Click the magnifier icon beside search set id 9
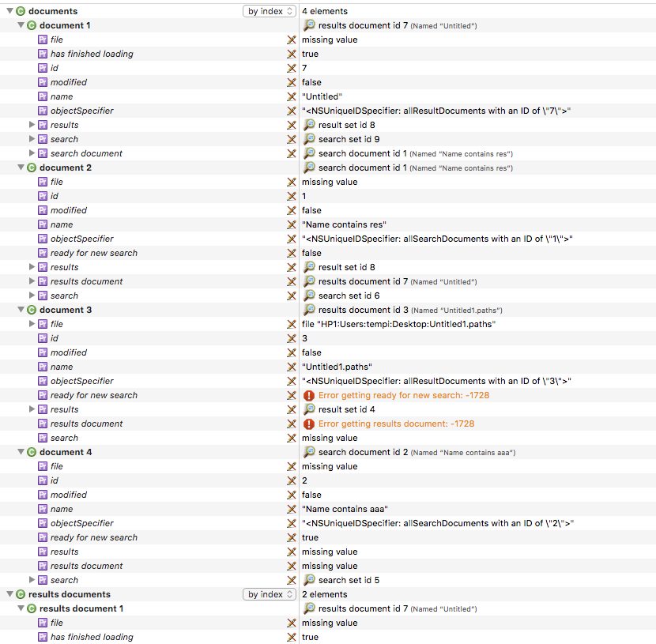This screenshot has width=656, height=644. tap(310, 139)
